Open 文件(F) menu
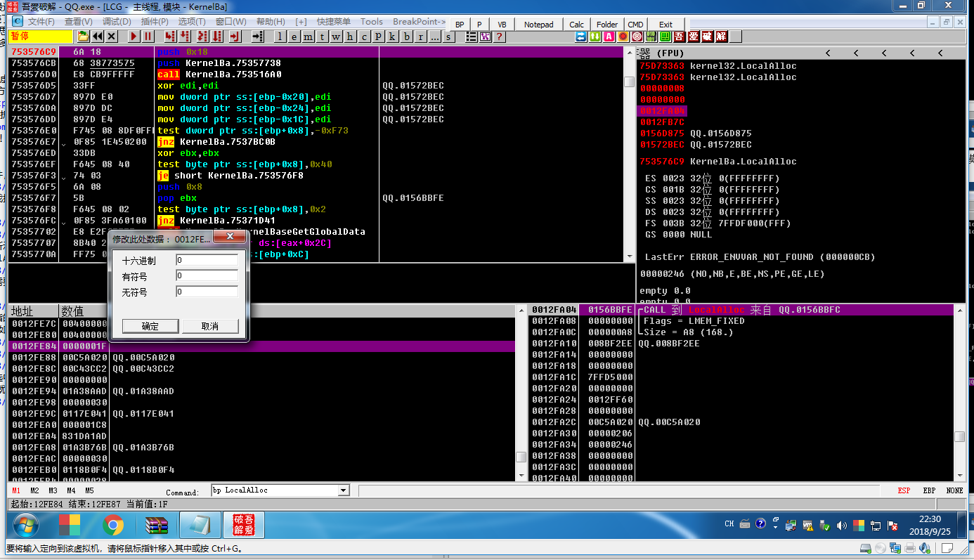Viewport: 974px width, 560px height. coord(42,22)
